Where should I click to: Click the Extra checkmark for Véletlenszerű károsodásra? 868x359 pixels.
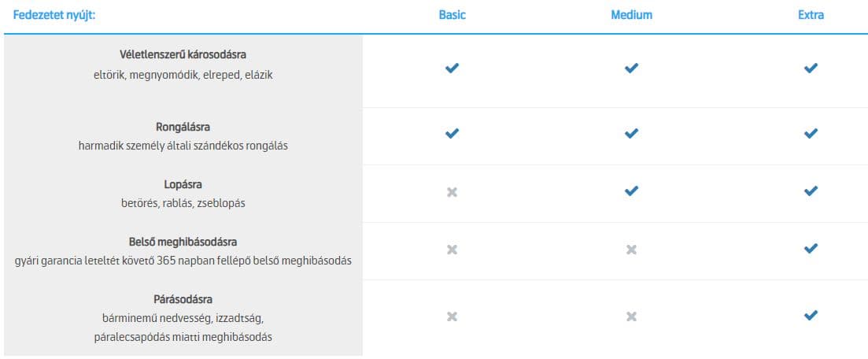point(811,68)
